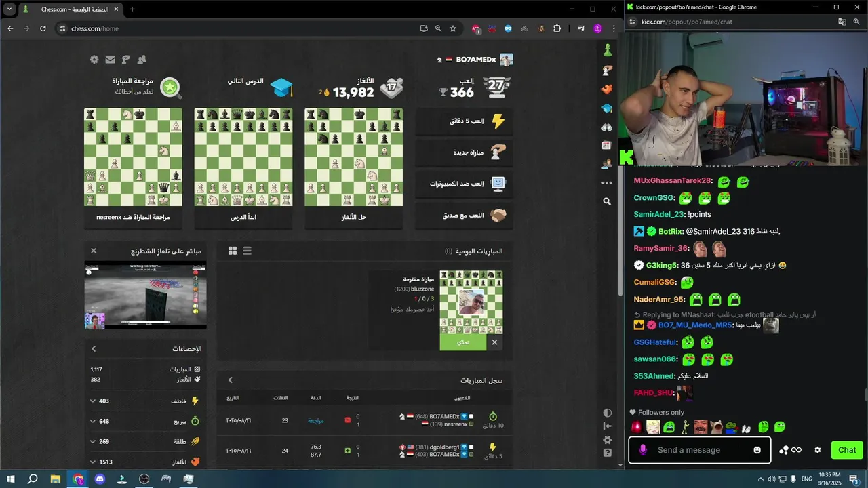Open the help question mark icon in sidebar
The height and width of the screenshot is (488, 868).
coord(607,453)
